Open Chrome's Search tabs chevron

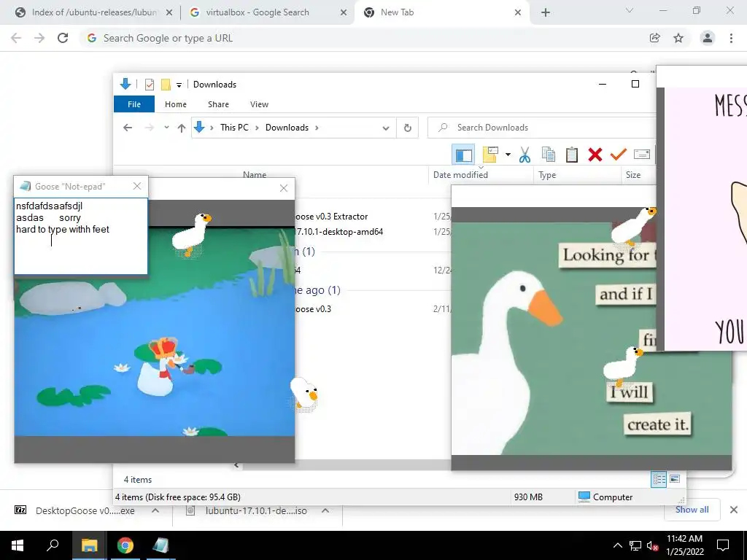pyautogui.click(x=630, y=10)
